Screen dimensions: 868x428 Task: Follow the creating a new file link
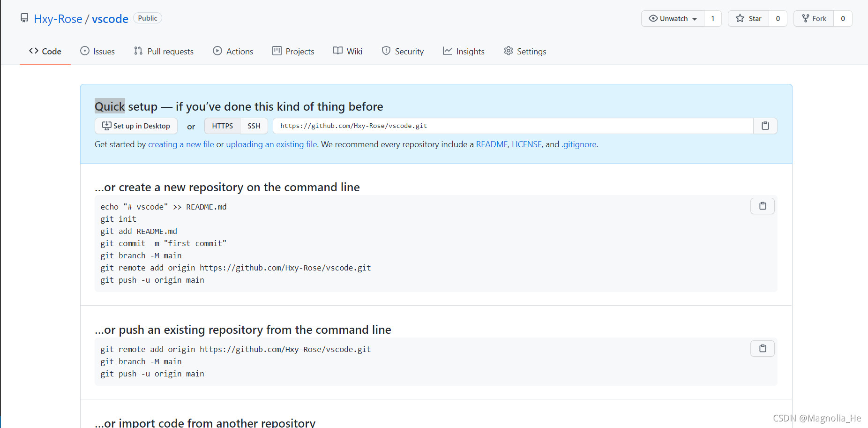(x=181, y=144)
